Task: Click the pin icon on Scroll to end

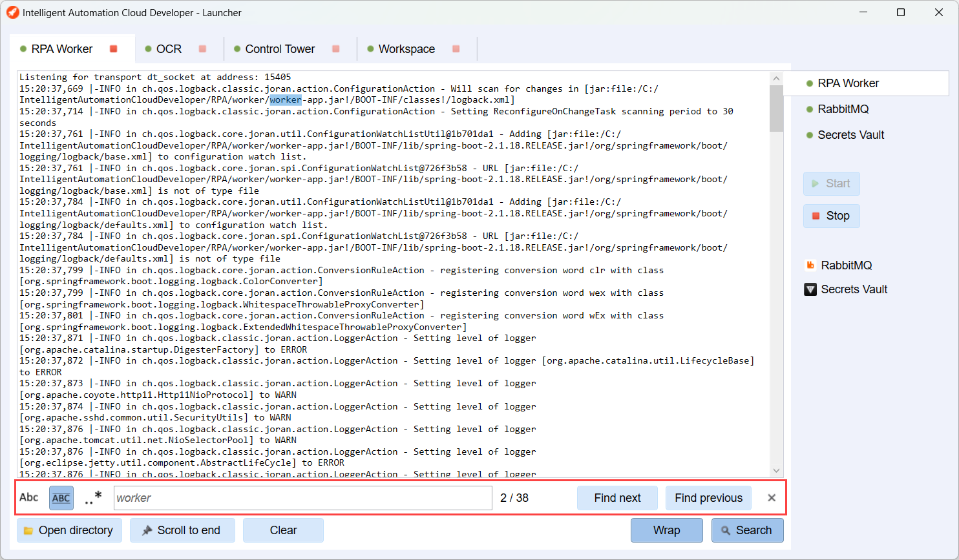Action: [147, 530]
